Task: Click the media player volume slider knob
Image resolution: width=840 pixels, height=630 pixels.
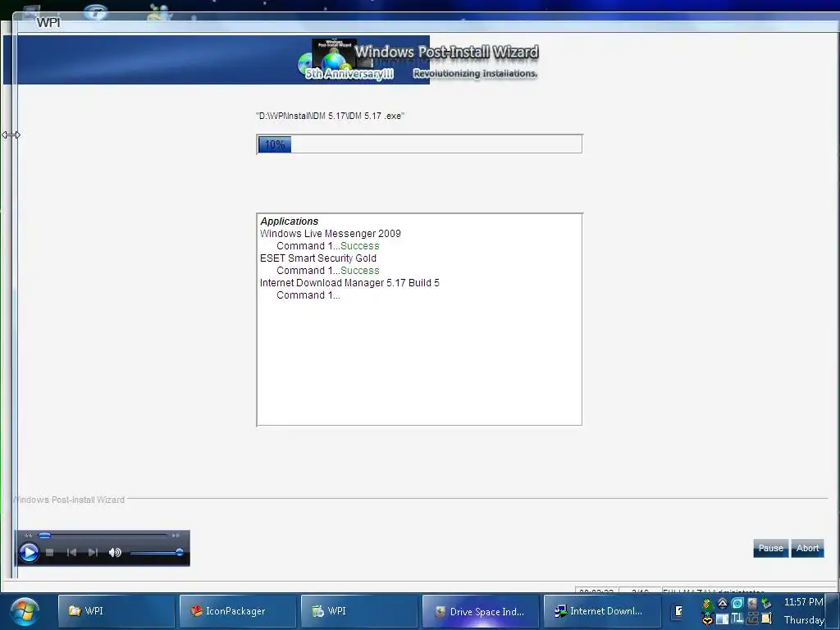Action: click(x=180, y=552)
